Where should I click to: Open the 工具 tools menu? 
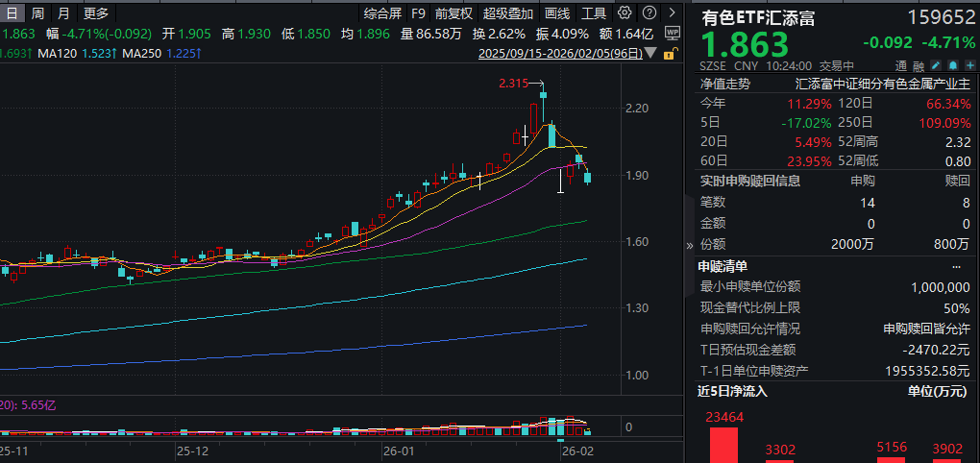594,13
